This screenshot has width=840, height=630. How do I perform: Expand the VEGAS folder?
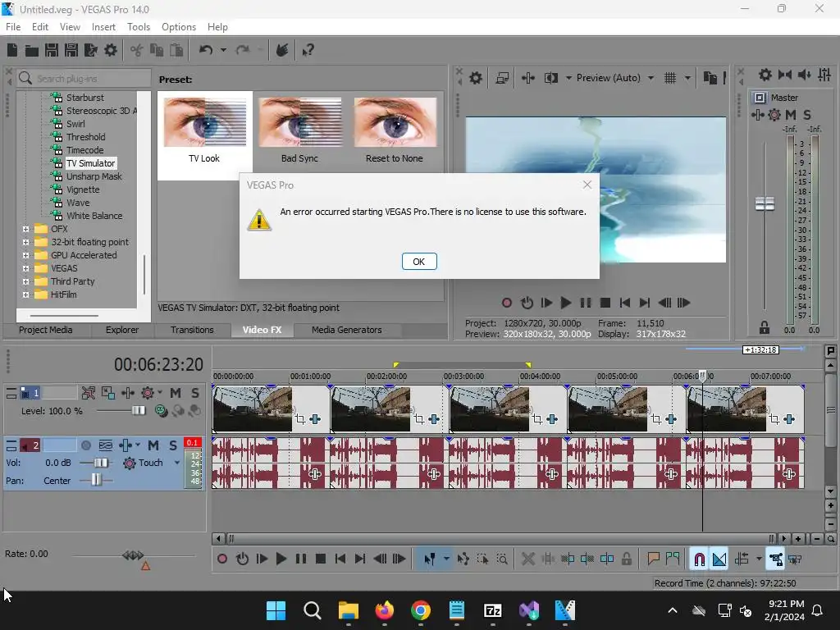[x=25, y=268]
